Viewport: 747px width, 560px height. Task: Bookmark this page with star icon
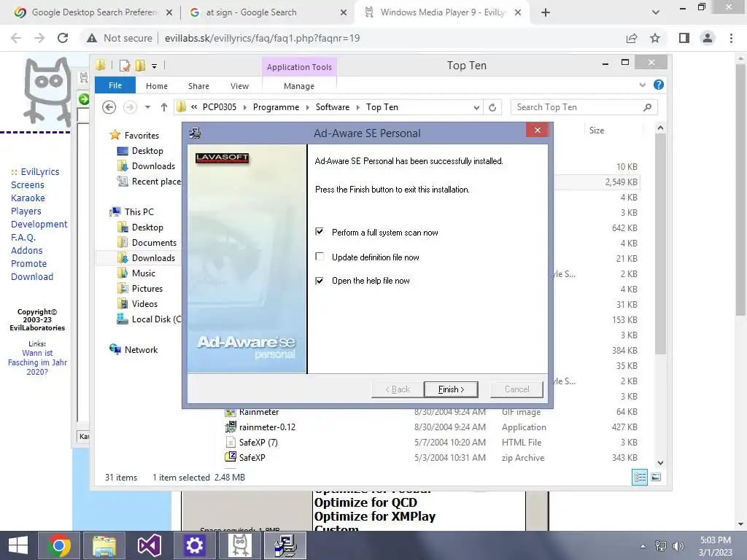655,38
